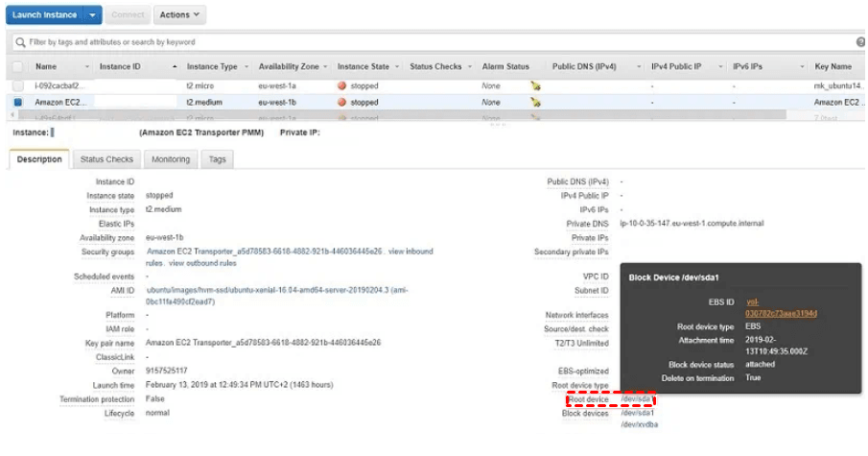The width and height of the screenshot is (868, 456).
Task: Click the /dev/sda1 root device link
Action: click(x=637, y=399)
